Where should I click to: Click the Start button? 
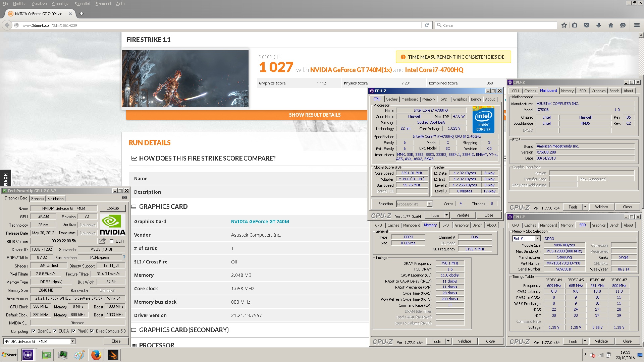[9, 355]
